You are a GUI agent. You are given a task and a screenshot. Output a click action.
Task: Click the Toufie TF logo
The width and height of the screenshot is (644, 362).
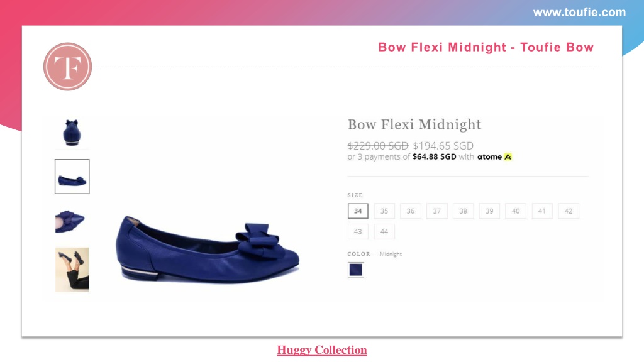pos(68,67)
